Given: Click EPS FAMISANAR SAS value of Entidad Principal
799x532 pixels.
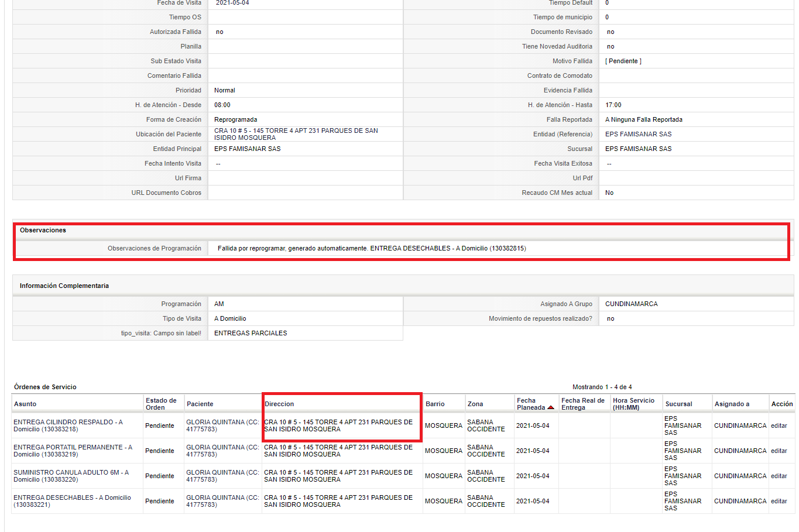Looking at the screenshot, I should point(247,149).
